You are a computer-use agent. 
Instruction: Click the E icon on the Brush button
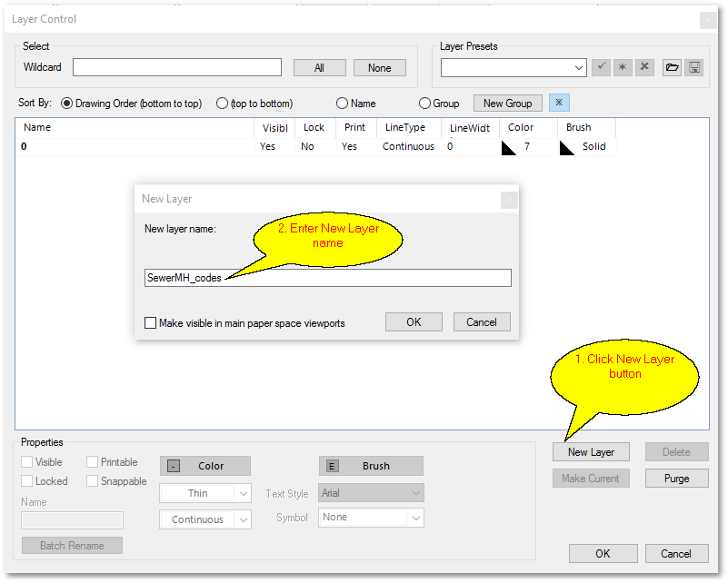coord(332,466)
